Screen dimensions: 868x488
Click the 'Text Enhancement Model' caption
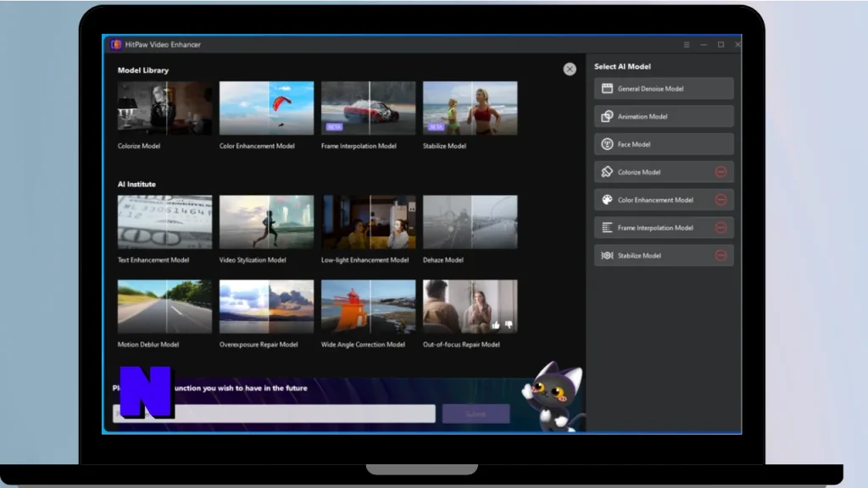tap(153, 260)
